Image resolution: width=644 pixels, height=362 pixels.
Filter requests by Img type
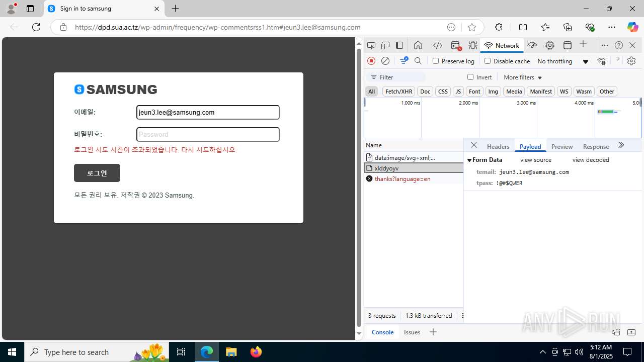pos(493,91)
